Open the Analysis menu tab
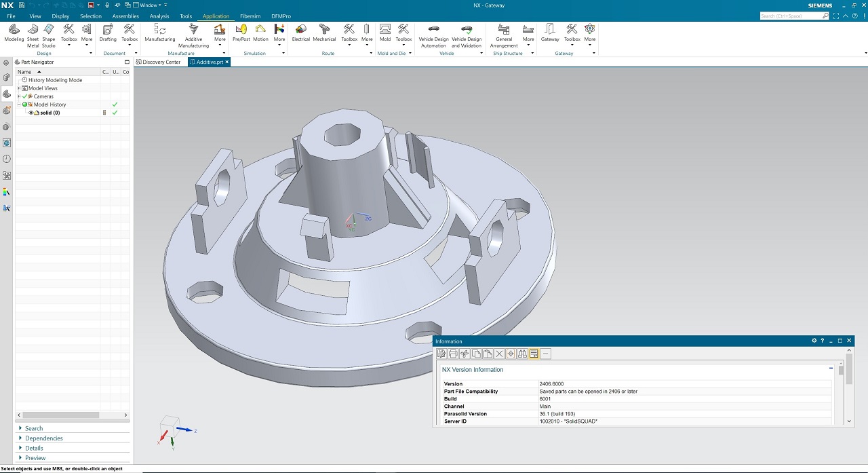Screen dimensions: 868x473 click(x=159, y=16)
